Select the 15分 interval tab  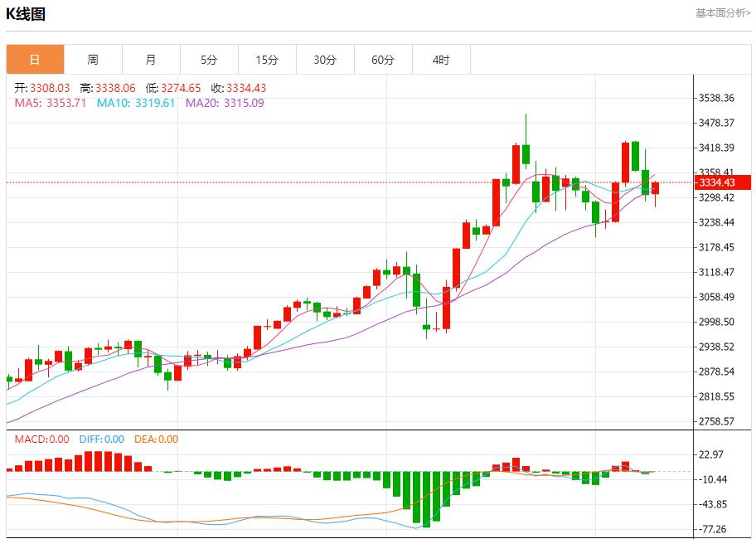click(266, 59)
